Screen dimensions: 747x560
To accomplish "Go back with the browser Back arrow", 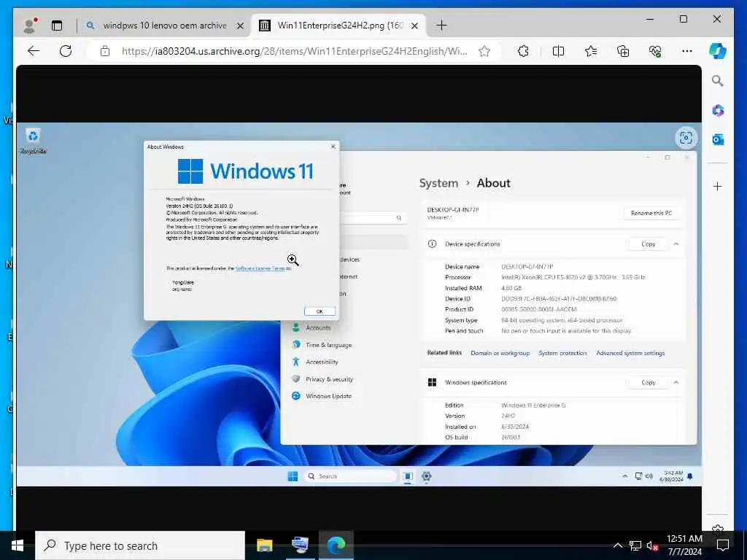I will coord(34,51).
